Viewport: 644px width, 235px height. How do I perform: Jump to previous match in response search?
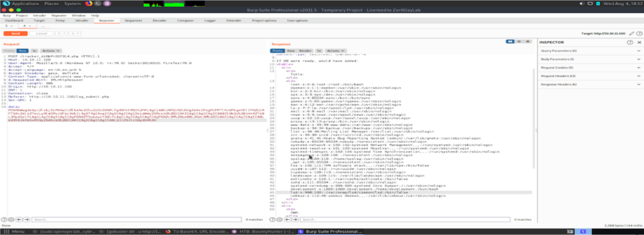(287, 219)
